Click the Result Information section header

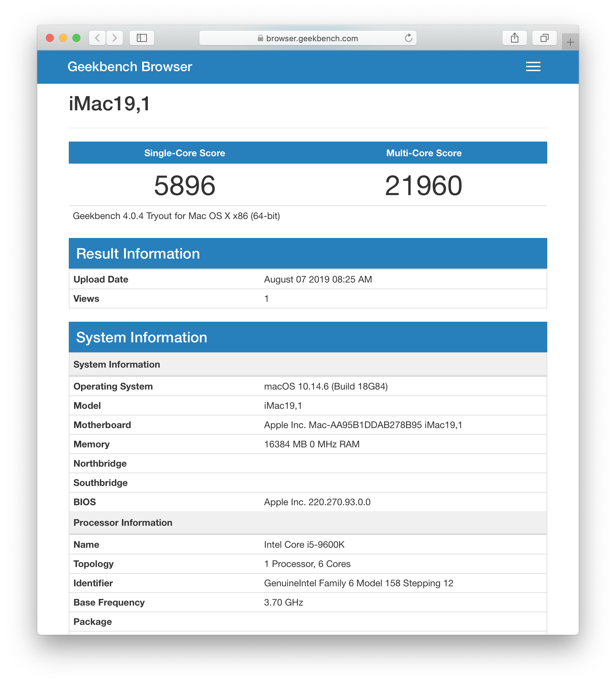tap(308, 254)
